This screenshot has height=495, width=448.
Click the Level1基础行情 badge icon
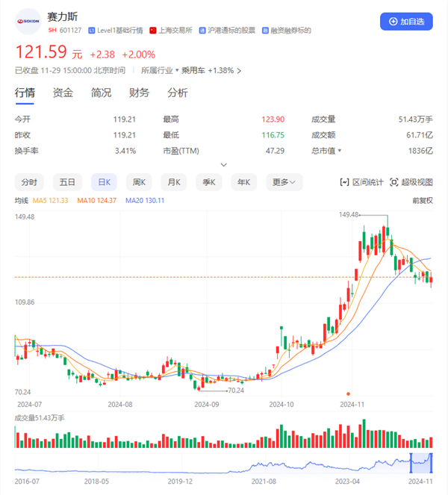click(x=91, y=31)
